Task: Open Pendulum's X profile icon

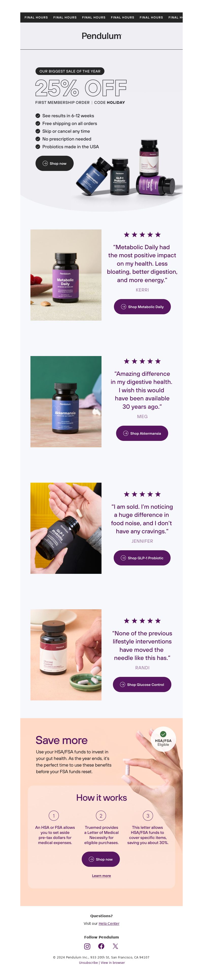Action: (x=115, y=946)
